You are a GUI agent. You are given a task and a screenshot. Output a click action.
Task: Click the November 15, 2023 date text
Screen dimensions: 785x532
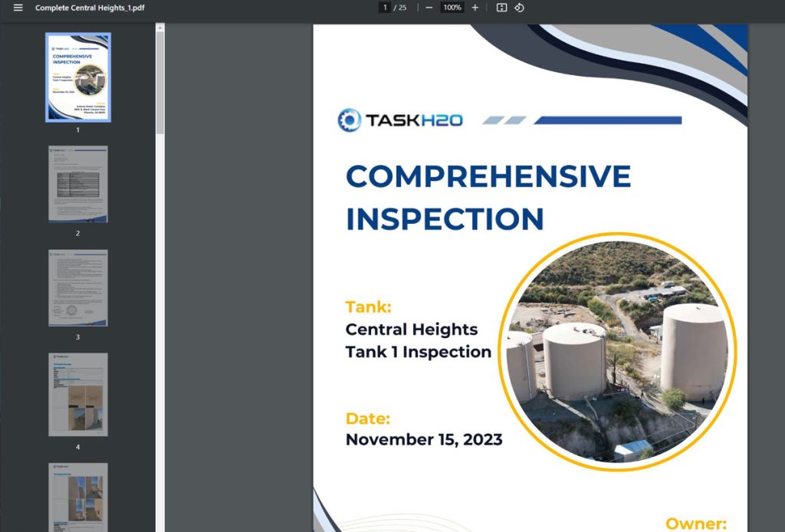point(424,439)
